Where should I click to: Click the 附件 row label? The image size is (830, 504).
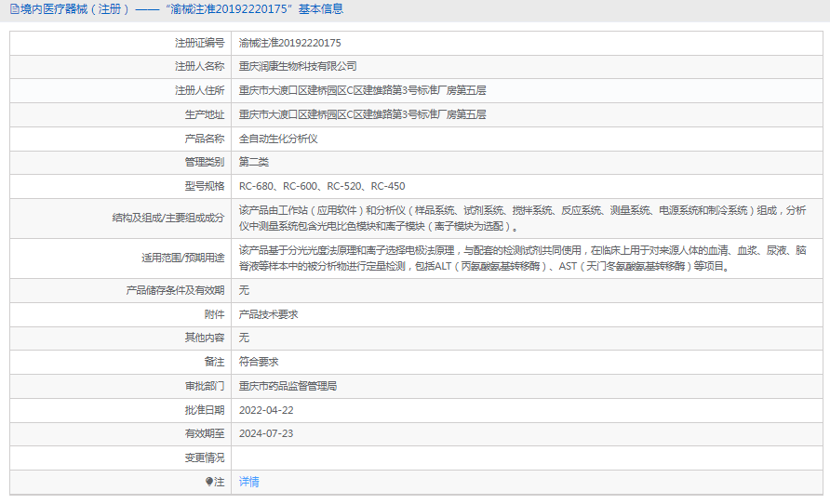click(x=214, y=314)
